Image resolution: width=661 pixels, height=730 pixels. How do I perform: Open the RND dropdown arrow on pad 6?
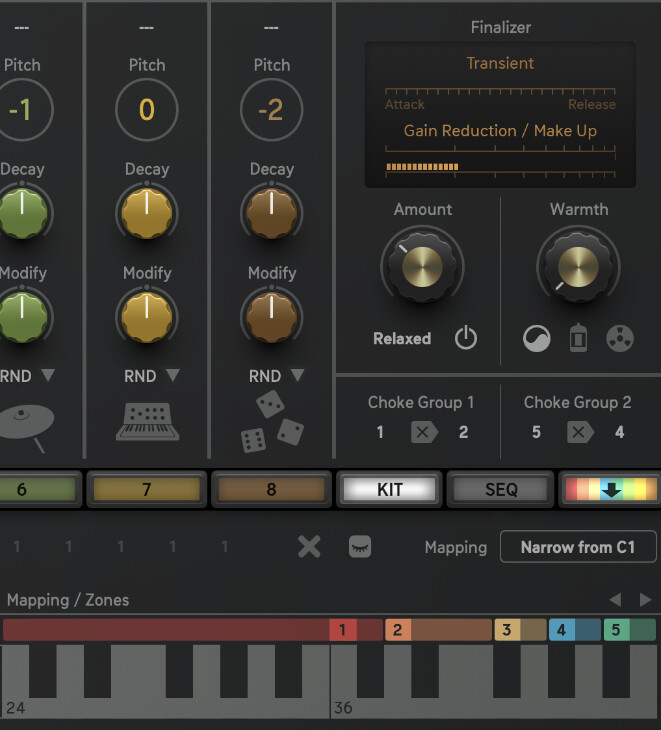tap(48, 375)
